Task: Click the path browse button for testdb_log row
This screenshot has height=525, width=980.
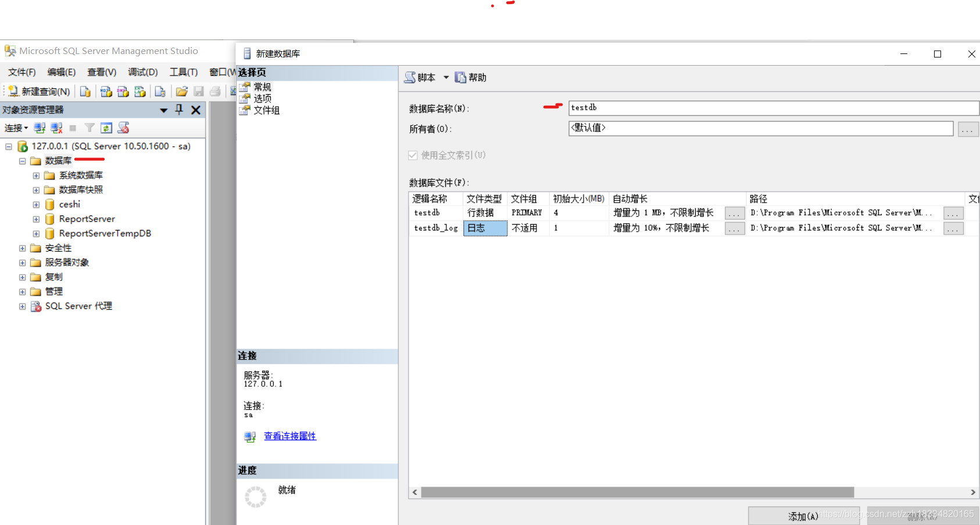Action: 953,228
